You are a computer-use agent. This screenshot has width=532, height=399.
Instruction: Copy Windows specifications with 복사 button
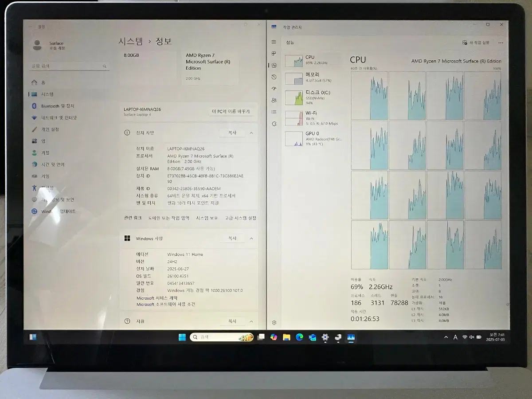pyautogui.click(x=232, y=239)
